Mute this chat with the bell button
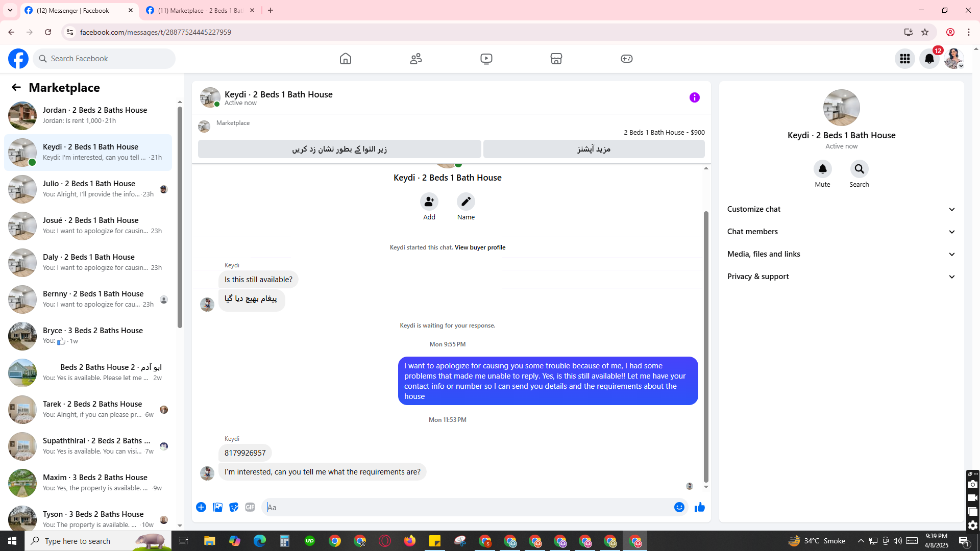980x551 pixels. pyautogui.click(x=822, y=169)
